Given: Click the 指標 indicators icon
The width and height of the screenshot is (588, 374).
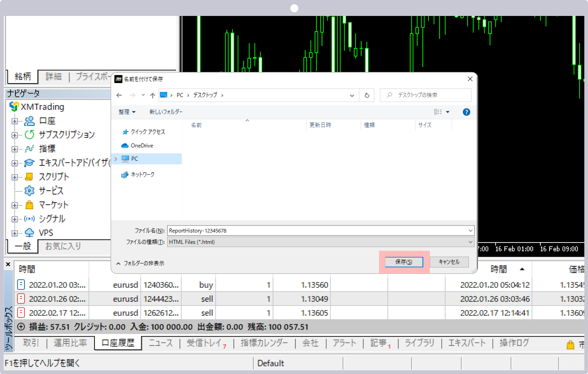Looking at the screenshot, I should [x=29, y=149].
